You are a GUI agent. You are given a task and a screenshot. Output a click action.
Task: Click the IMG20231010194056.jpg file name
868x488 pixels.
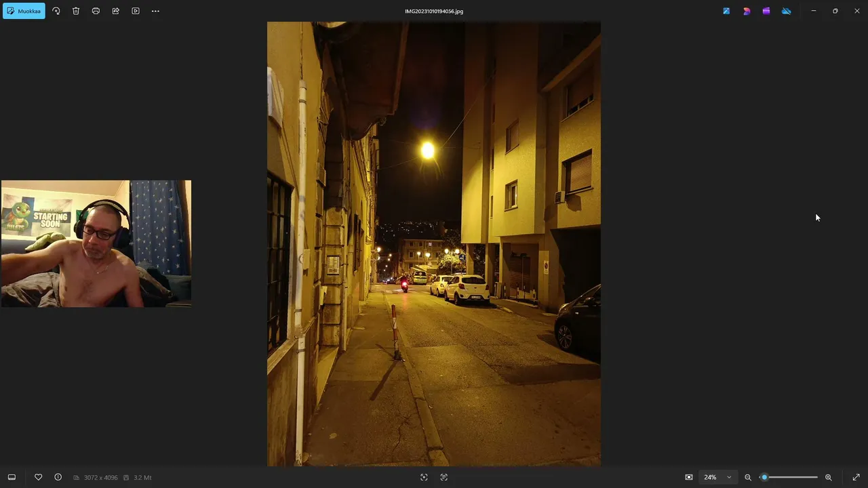click(434, 12)
